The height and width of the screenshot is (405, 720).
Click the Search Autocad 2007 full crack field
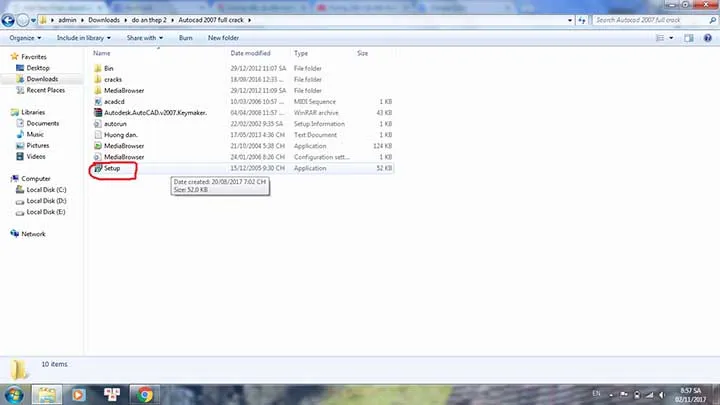point(650,20)
